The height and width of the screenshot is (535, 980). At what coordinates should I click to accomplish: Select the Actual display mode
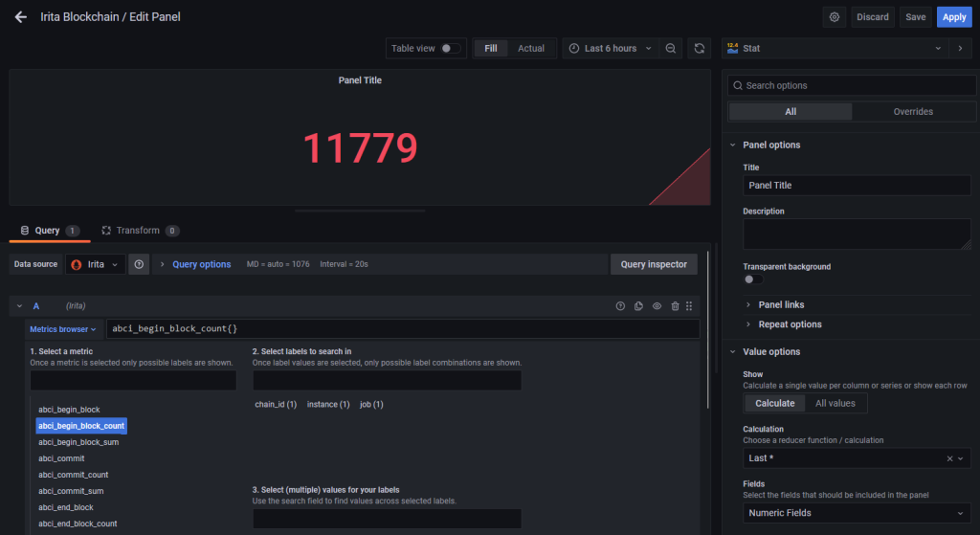coord(530,48)
